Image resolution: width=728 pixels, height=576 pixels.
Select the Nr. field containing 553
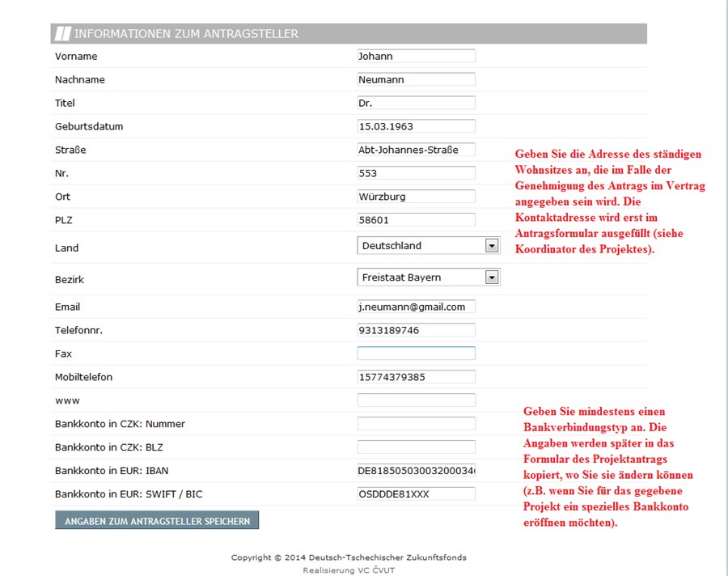point(416,173)
